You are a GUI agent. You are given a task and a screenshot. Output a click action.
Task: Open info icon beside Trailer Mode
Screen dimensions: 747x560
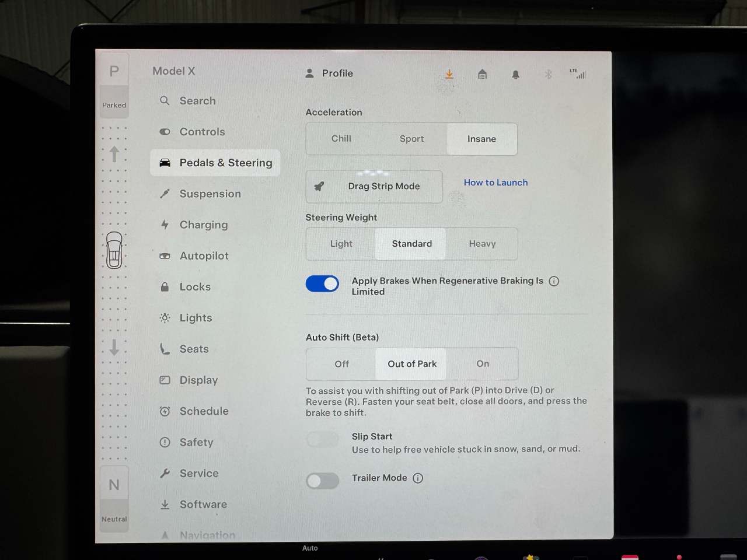click(x=418, y=478)
